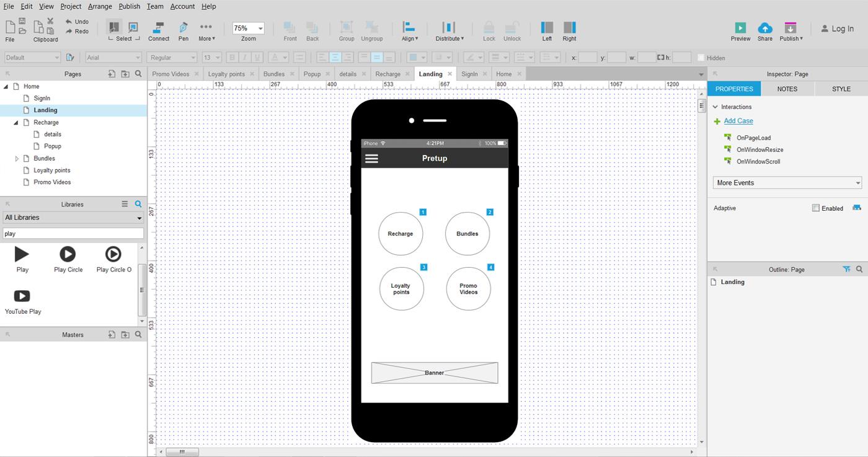868x457 pixels.
Task: Select the Pen tool in toolbar
Action: 184,28
